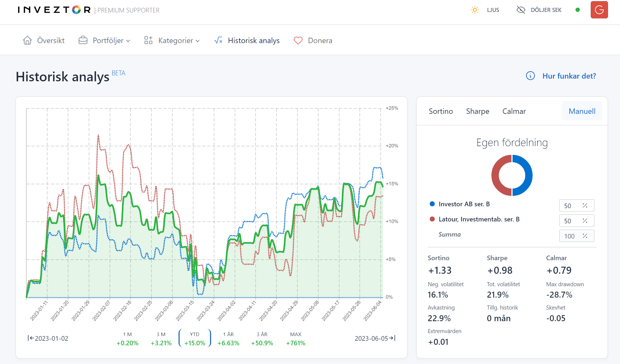Switch to the Calmar tab
The image size is (620, 364).
coord(514,111)
